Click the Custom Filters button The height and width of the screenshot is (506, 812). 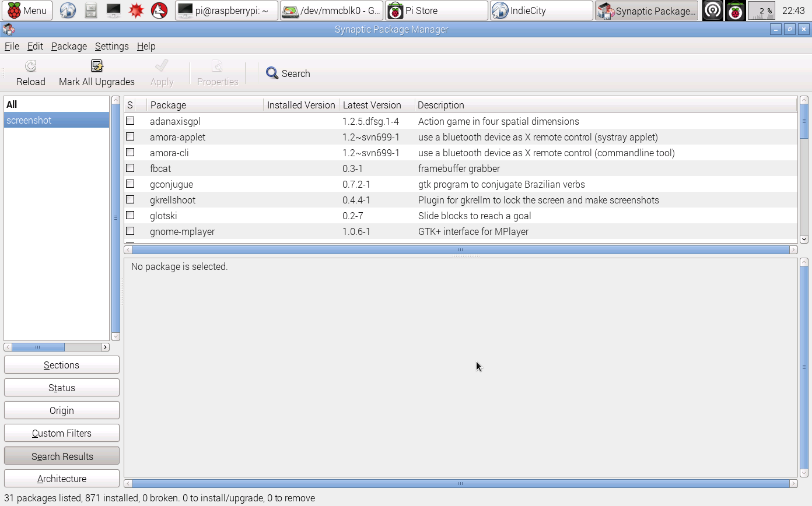coord(62,433)
